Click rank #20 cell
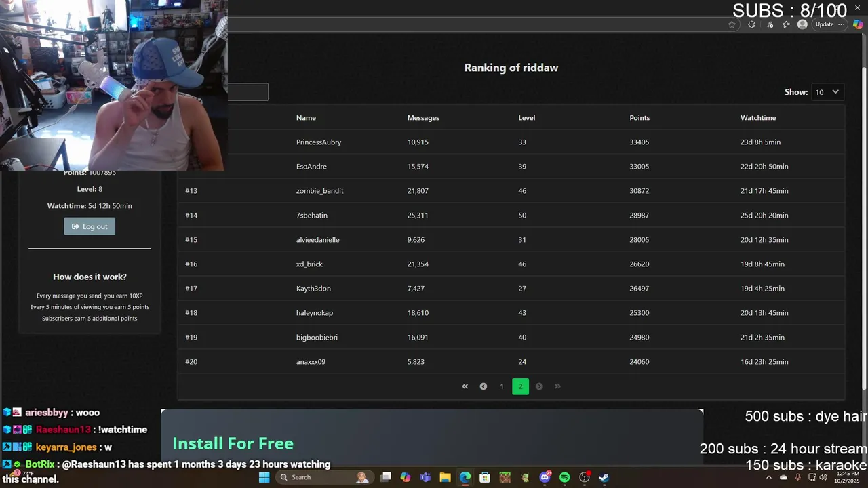This screenshot has width=868, height=488. coord(191,362)
